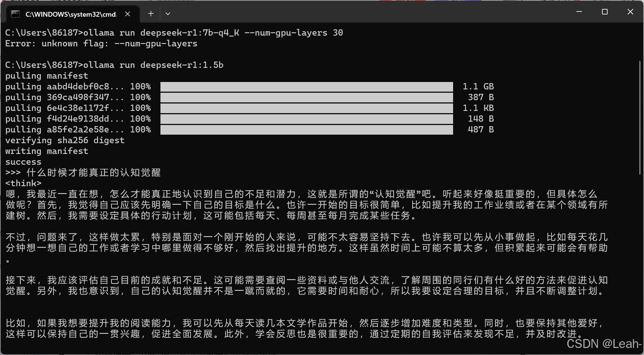Image resolution: width=644 pixels, height=355 pixels.
Task: Select the C:\WINDOWS\system32\cmd tab
Action: click(73, 14)
